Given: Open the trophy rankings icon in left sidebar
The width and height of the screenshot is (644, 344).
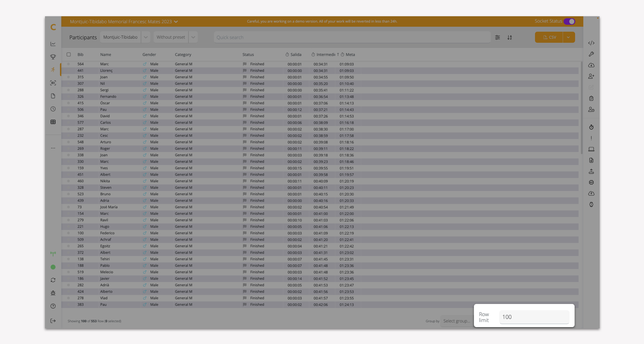Looking at the screenshot, I should (x=53, y=57).
